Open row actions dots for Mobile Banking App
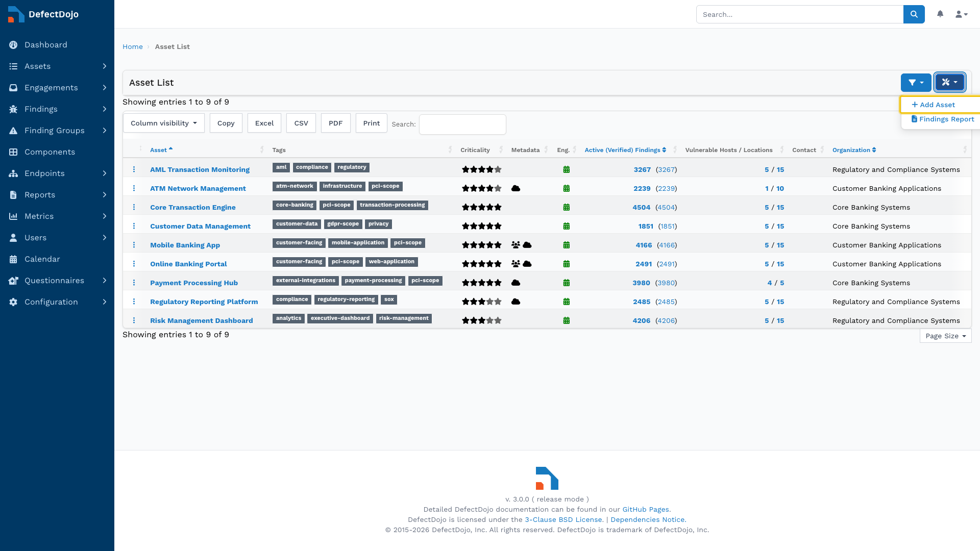Viewport: 980px width, 551px height. point(134,245)
